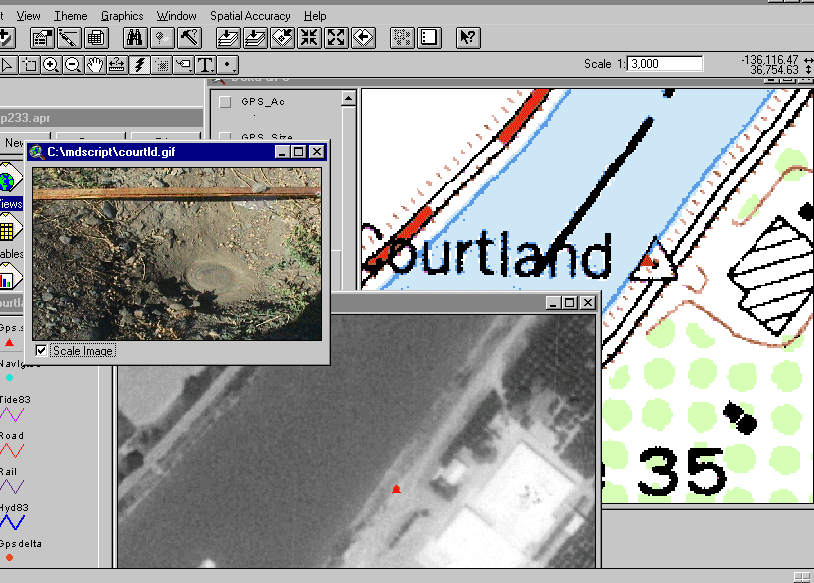The image size is (814, 583).
Task: Open the Theme menu
Action: [71, 16]
